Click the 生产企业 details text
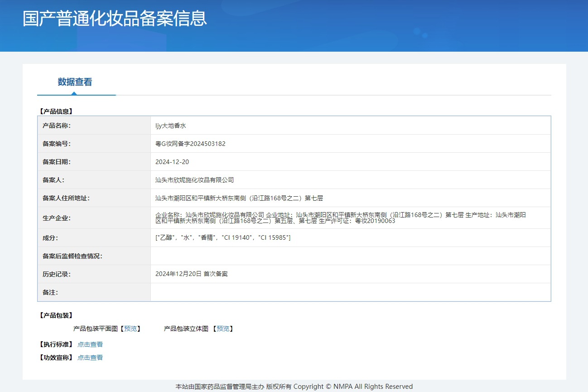The height and width of the screenshot is (392, 588). 341,218
